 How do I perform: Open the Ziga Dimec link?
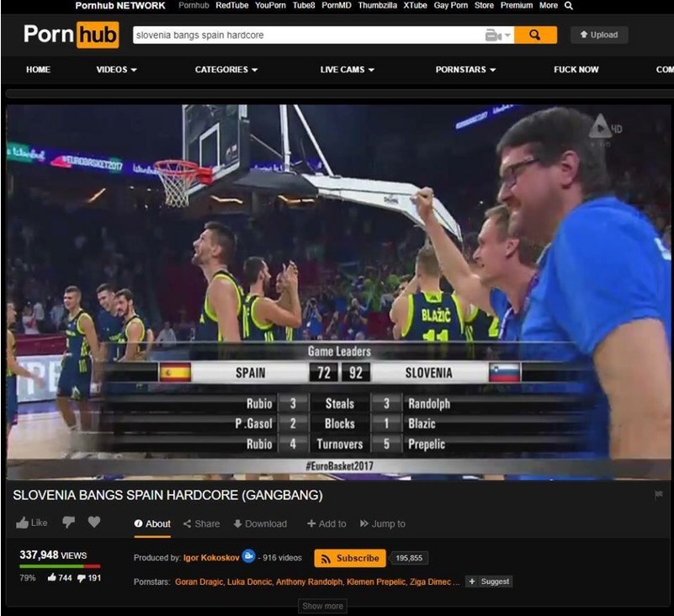430,582
